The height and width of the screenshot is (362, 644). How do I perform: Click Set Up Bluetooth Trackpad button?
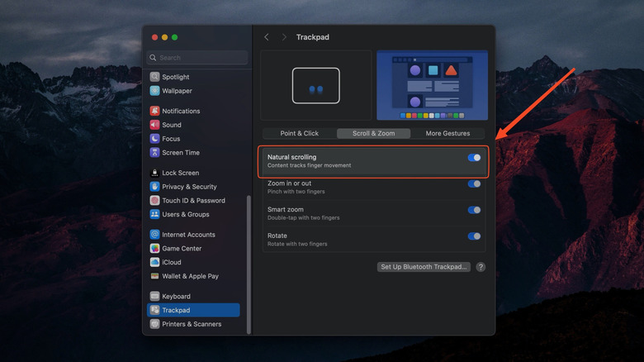[424, 267]
